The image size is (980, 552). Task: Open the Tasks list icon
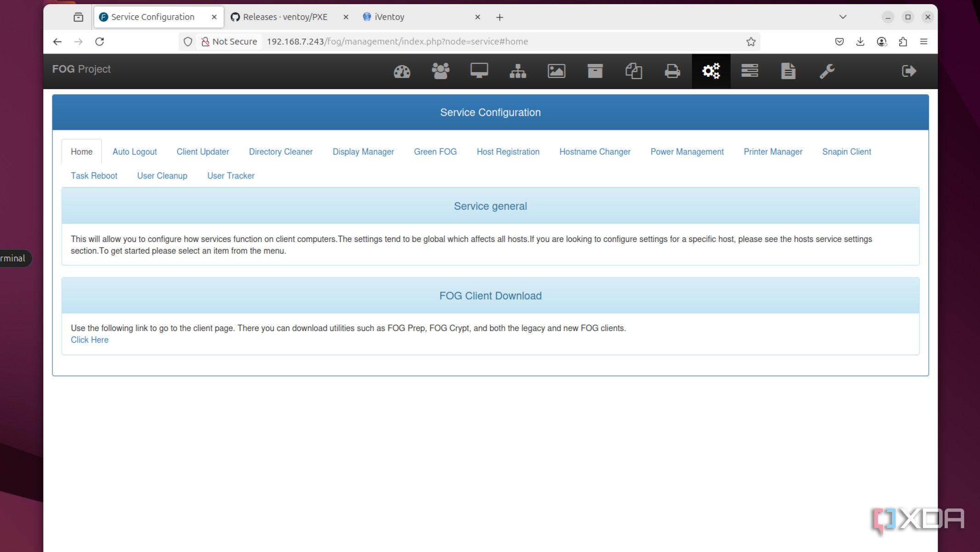(x=749, y=71)
